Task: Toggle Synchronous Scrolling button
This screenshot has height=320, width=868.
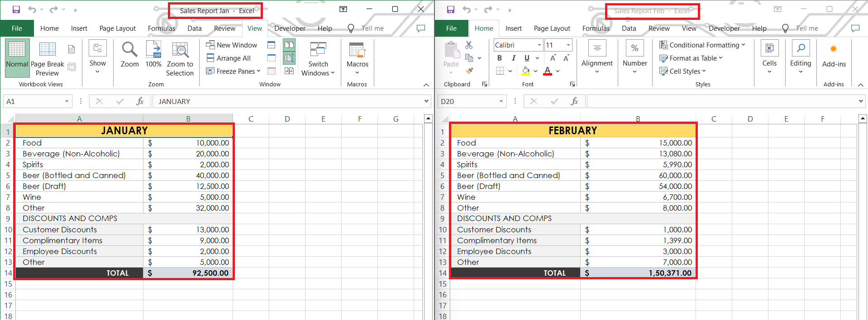Action: pyautogui.click(x=289, y=58)
